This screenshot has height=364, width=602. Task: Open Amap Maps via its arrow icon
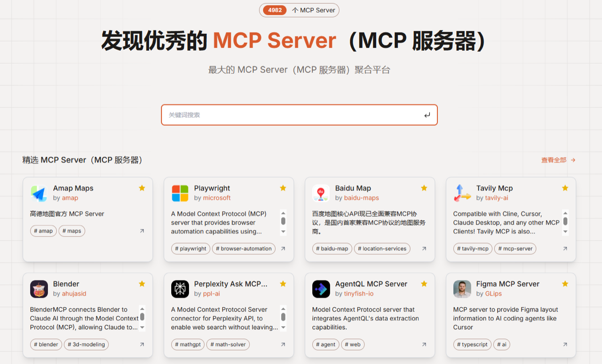(x=142, y=231)
